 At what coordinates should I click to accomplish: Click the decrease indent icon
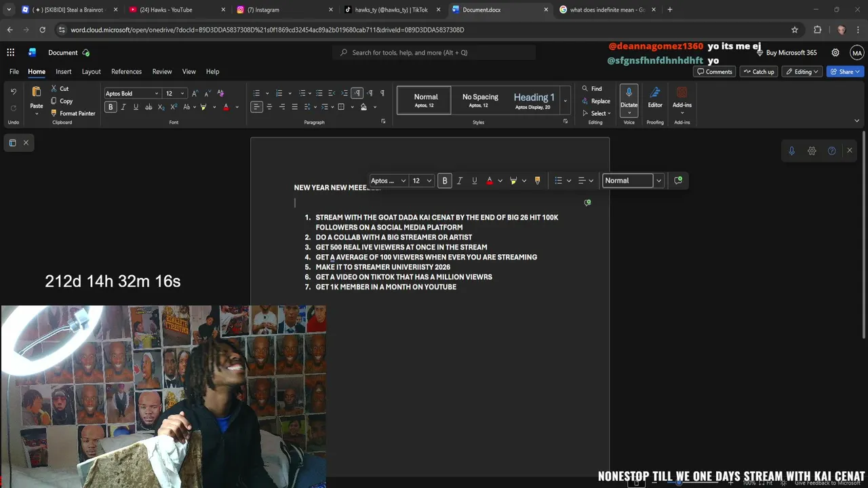click(331, 94)
